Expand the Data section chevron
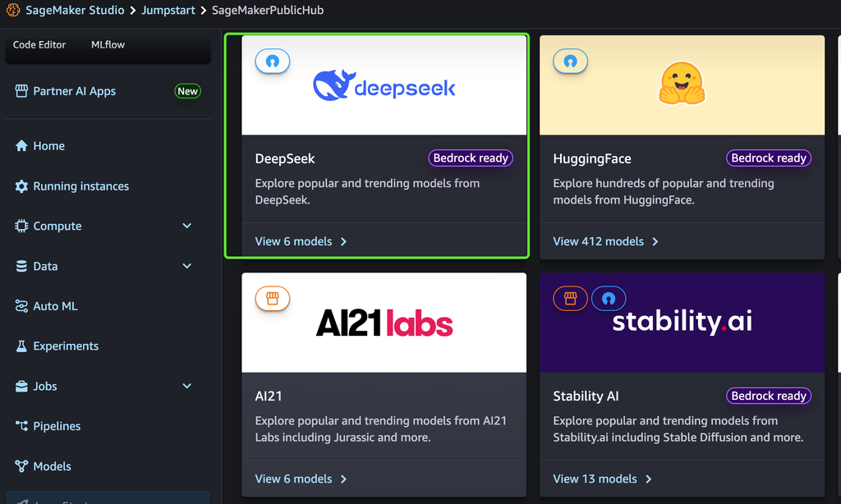This screenshot has width=841, height=504. click(186, 266)
